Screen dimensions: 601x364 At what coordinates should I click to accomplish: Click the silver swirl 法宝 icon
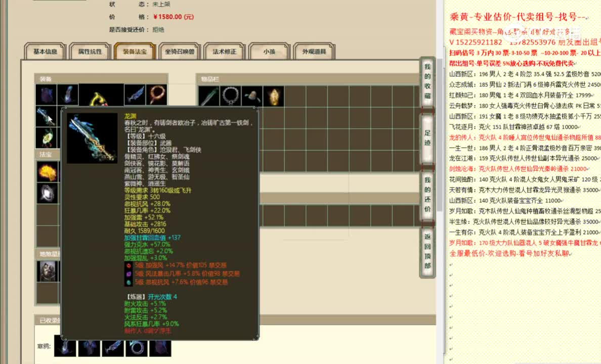(x=48, y=193)
